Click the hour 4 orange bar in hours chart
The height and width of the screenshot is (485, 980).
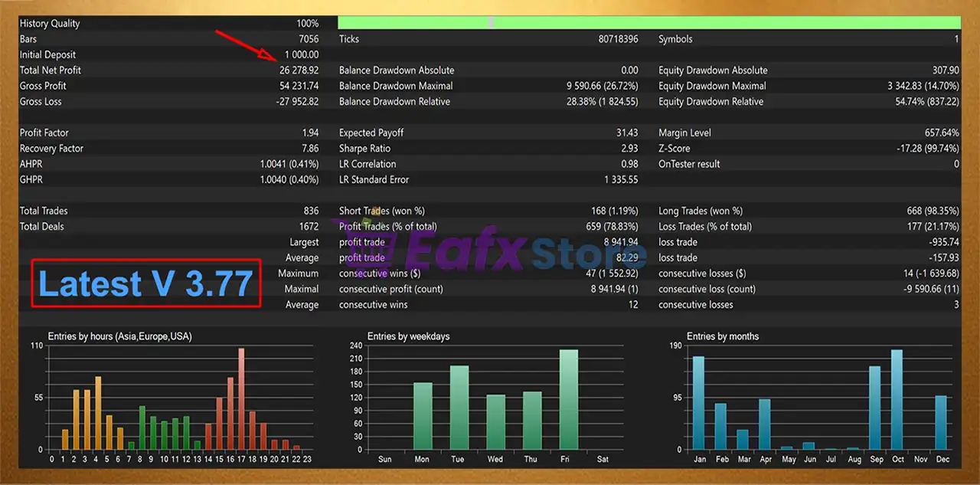tap(98, 412)
